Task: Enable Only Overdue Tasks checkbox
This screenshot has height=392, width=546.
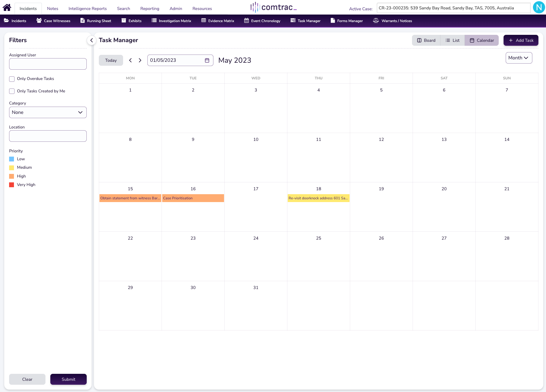Action: click(x=12, y=79)
